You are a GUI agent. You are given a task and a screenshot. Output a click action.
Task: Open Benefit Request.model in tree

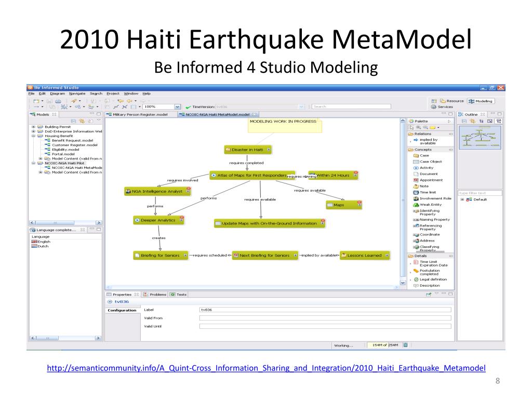pyautogui.click(x=69, y=140)
